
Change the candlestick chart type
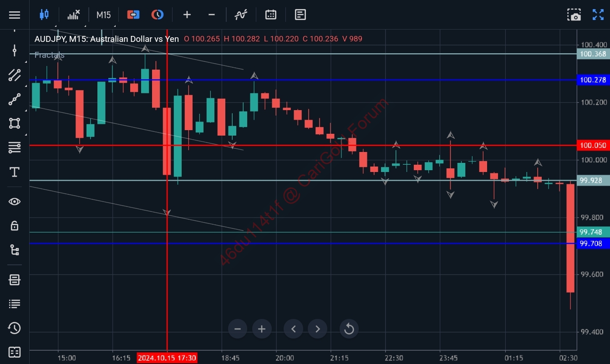pos(44,15)
